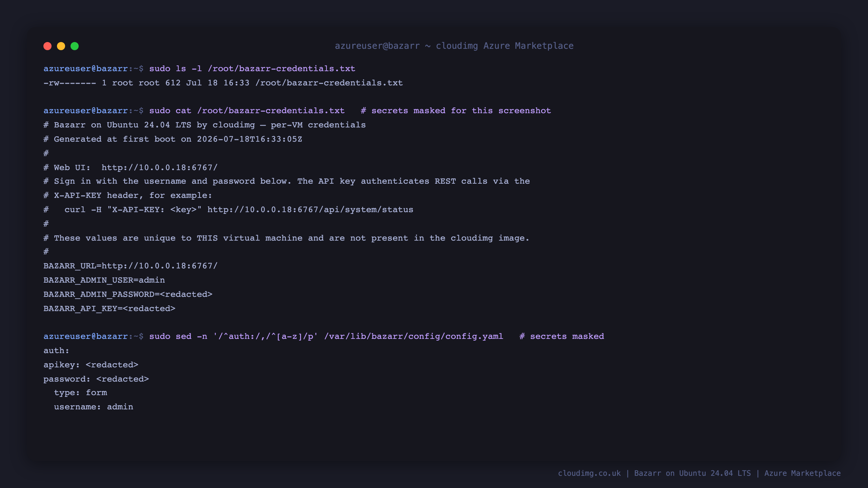Click the line 'Bazarr on Ubuntu 24.04 LTS by cloudimg'
868x488 pixels.
tap(204, 125)
